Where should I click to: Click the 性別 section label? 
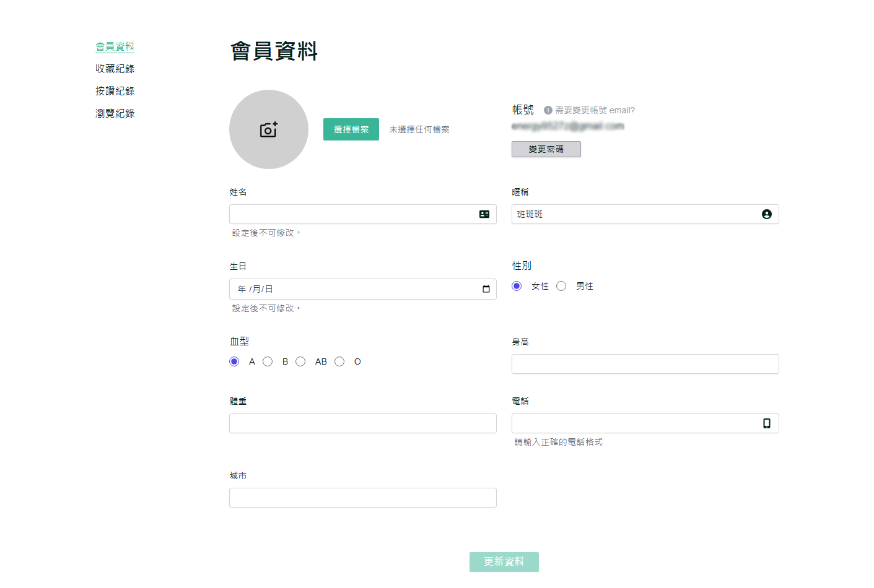(x=522, y=266)
